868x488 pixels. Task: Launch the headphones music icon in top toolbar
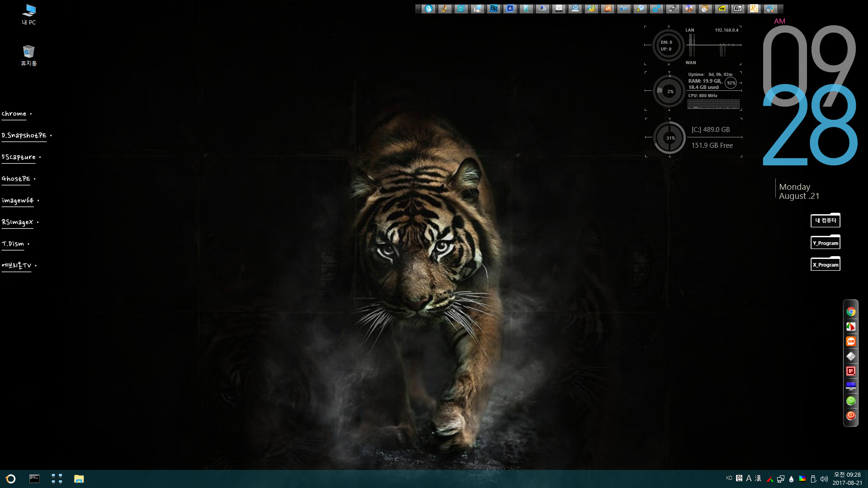770,9
